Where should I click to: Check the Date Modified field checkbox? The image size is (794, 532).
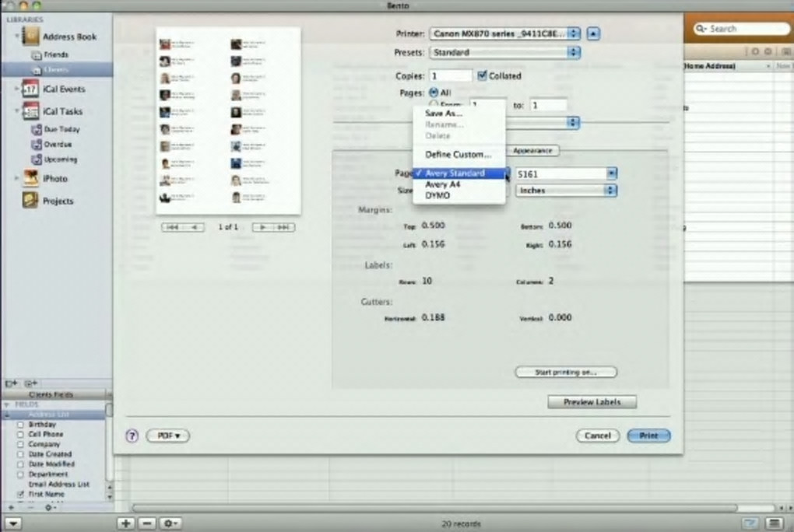[20, 464]
